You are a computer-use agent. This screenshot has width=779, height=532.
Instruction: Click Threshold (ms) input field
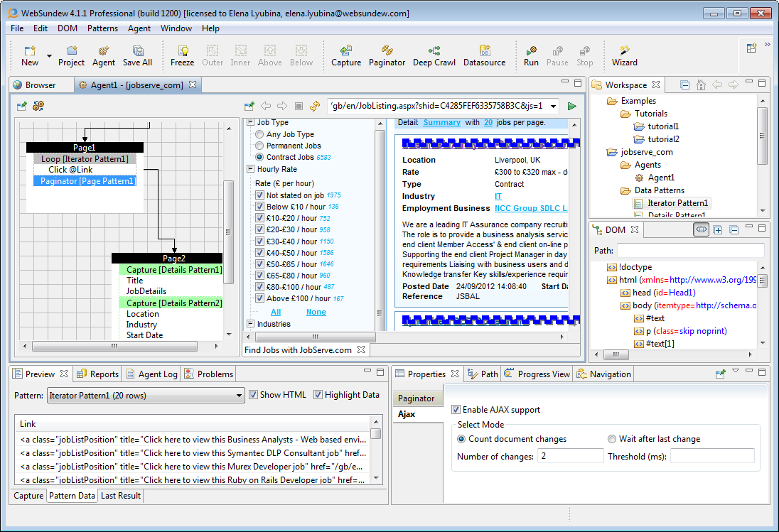pyautogui.click(x=712, y=456)
